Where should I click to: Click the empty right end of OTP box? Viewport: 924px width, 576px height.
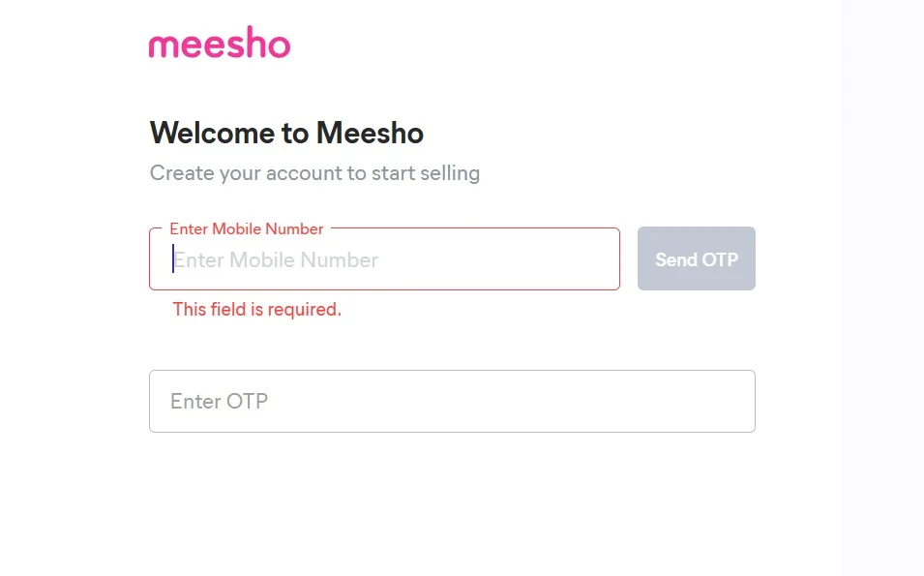click(697, 401)
